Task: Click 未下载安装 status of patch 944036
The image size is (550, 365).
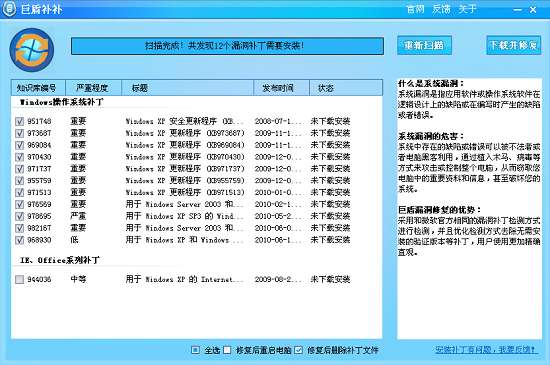Action: [330, 279]
